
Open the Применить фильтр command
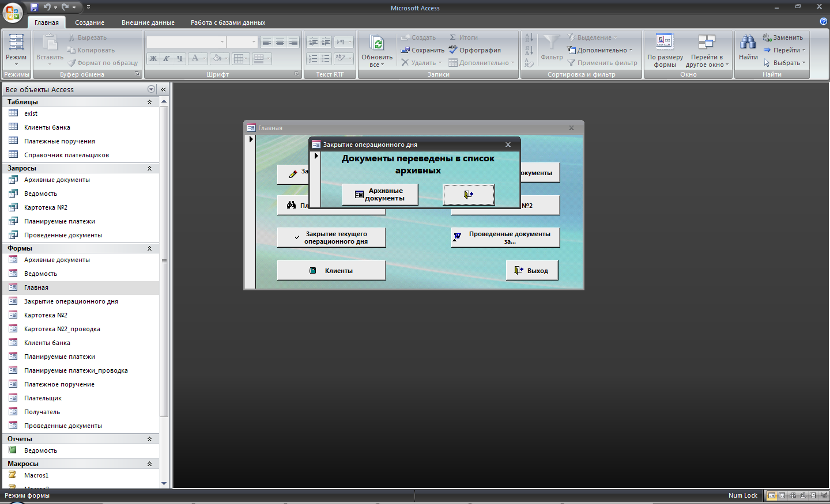tap(602, 63)
